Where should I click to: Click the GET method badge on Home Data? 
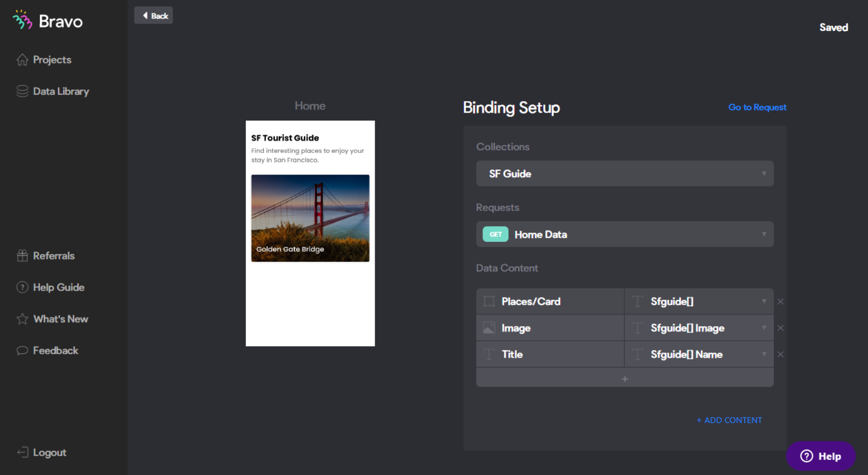point(495,234)
